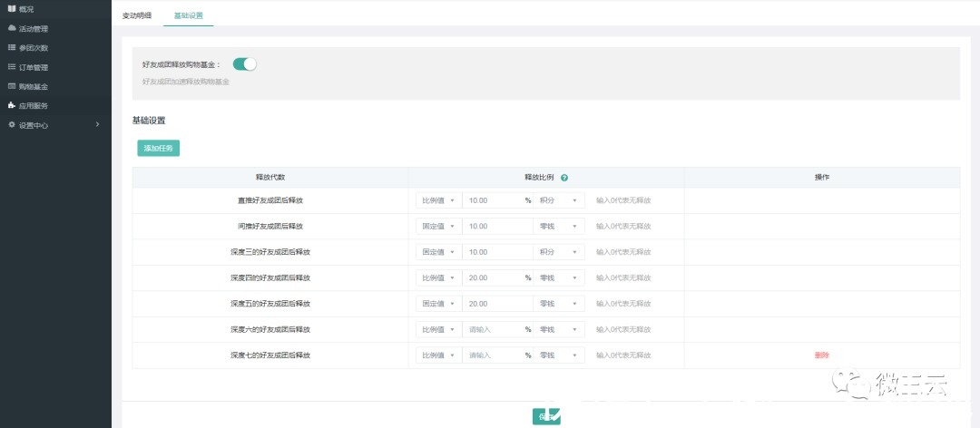Click the 参团次数 list icon

pyautogui.click(x=11, y=47)
